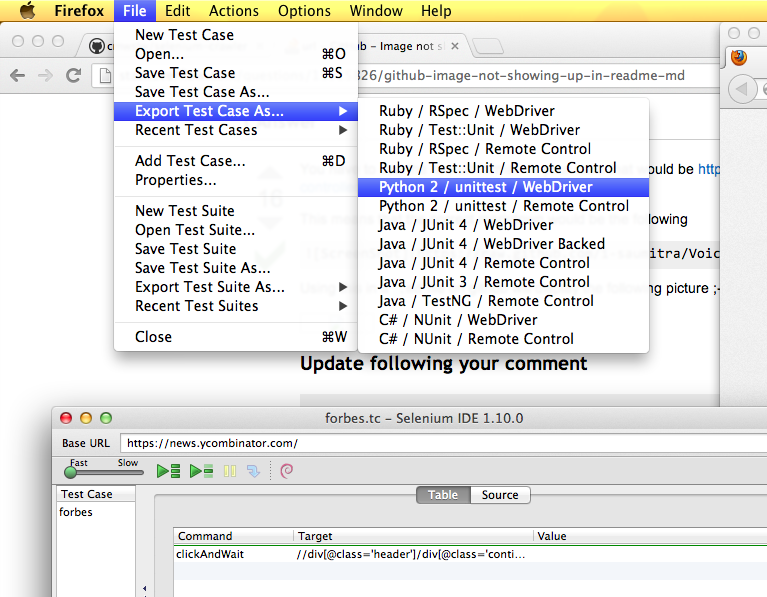Export as Java / JUnit 4 / WebDriver

tap(503, 225)
